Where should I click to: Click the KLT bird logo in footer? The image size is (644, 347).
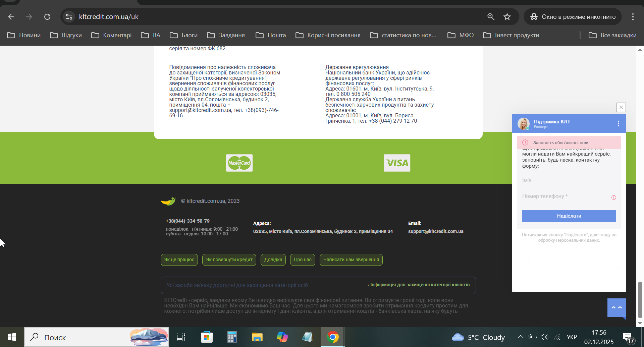(x=168, y=201)
